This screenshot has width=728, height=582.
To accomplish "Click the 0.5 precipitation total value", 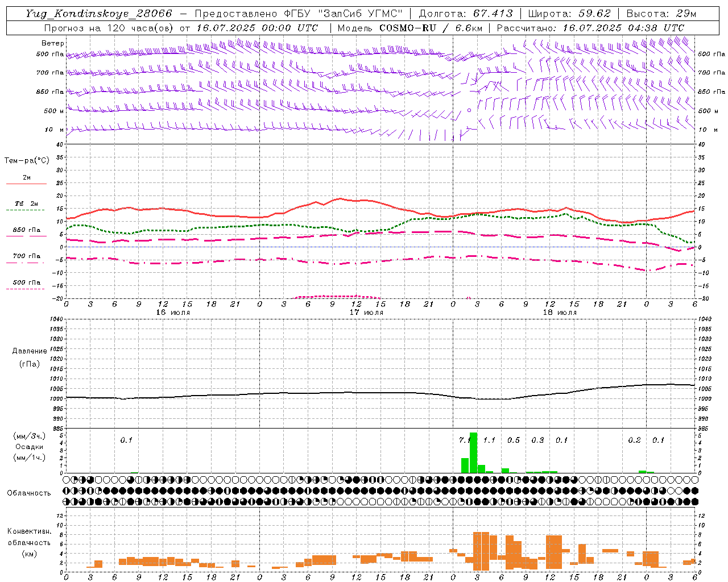I will coord(514,440).
